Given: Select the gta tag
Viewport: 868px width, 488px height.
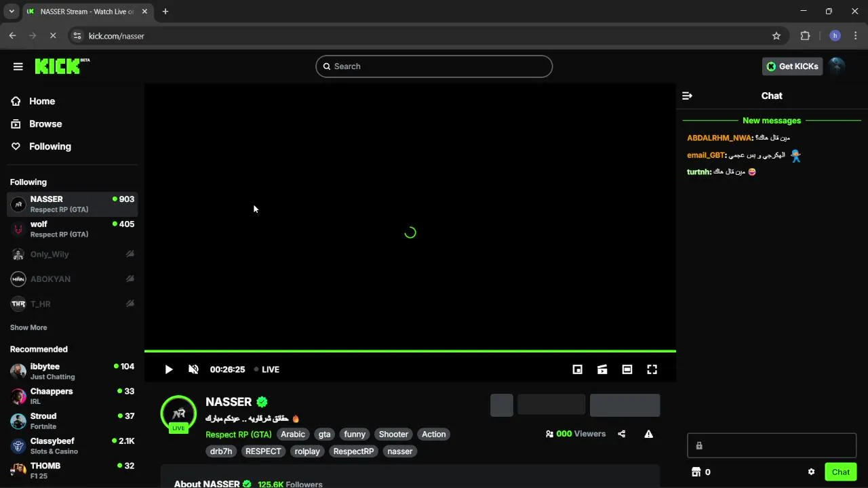Looking at the screenshot, I should coord(325,434).
